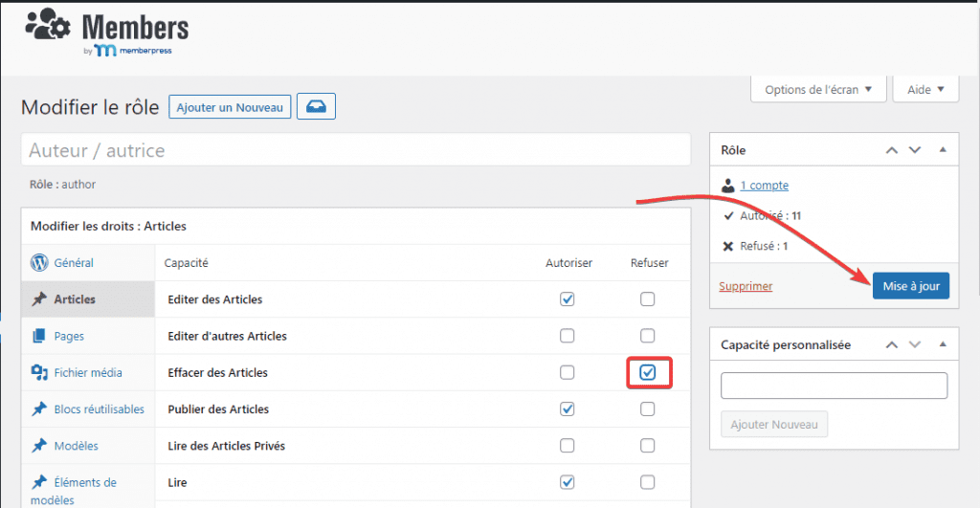Check Refuser for Publier des Articles

648,409
